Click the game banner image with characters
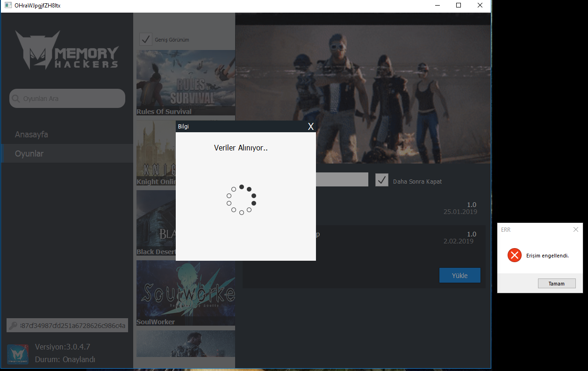The width and height of the screenshot is (588, 371). point(363,88)
